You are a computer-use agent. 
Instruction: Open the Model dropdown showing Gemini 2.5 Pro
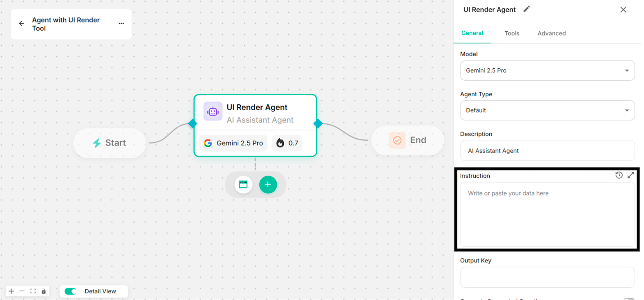(x=547, y=71)
